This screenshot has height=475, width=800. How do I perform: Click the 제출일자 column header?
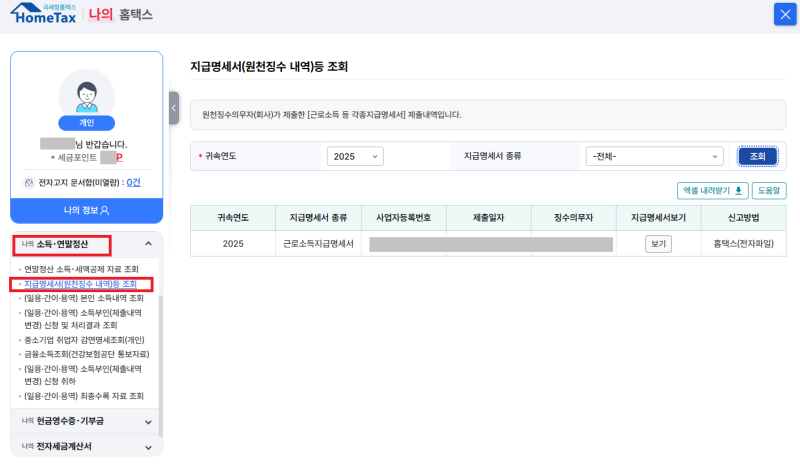489,218
